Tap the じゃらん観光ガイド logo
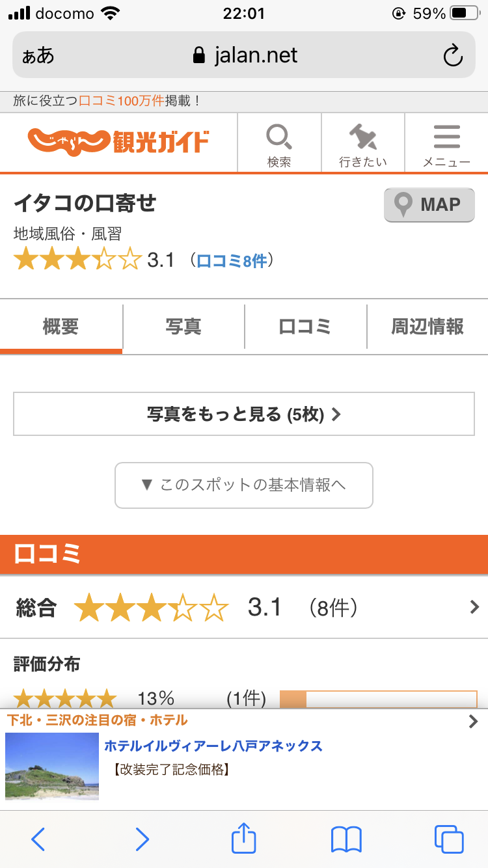This screenshot has width=488, height=868. tap(118, 141)
